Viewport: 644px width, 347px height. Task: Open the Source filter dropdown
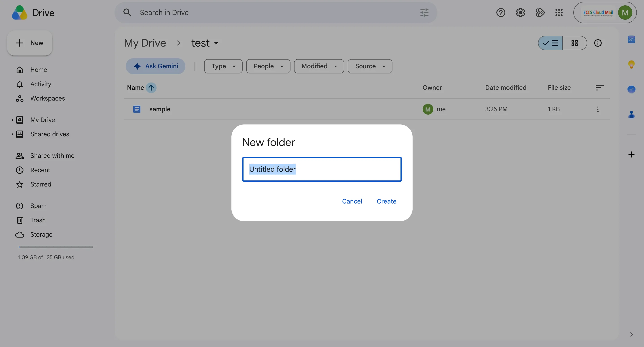370,66
